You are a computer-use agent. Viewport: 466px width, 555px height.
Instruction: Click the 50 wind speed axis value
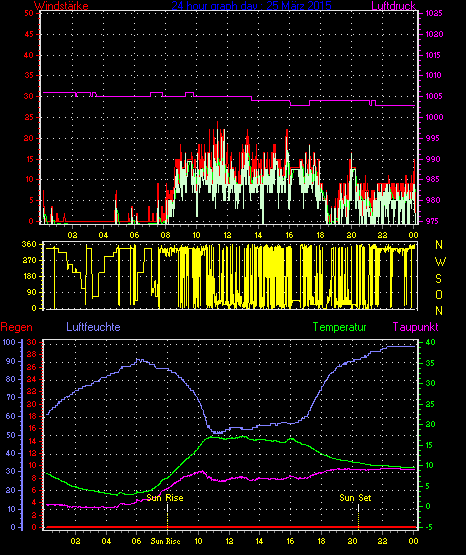29,13
